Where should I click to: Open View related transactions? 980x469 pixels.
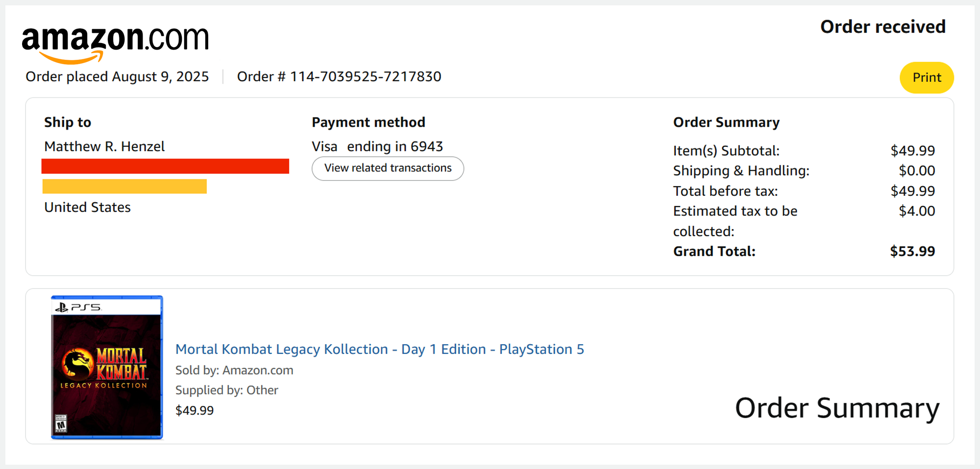click(388, 168)
